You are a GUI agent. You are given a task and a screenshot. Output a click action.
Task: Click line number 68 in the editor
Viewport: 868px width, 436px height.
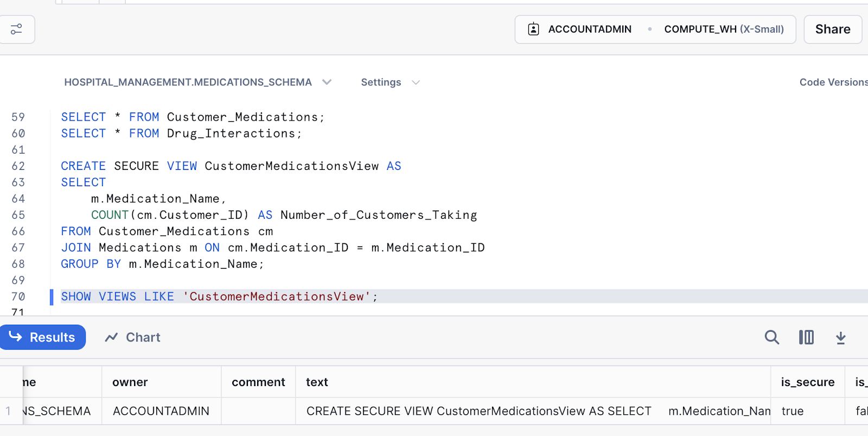pos(18,264)
